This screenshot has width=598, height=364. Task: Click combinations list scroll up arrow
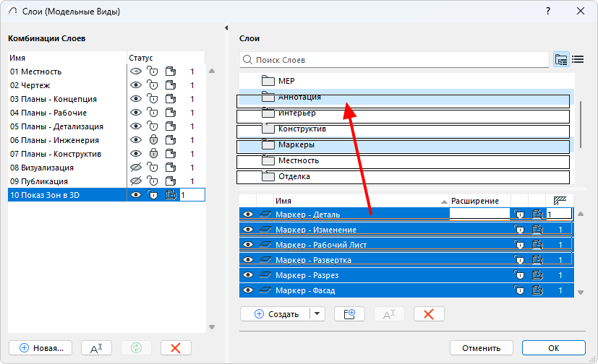pos(212,71)
